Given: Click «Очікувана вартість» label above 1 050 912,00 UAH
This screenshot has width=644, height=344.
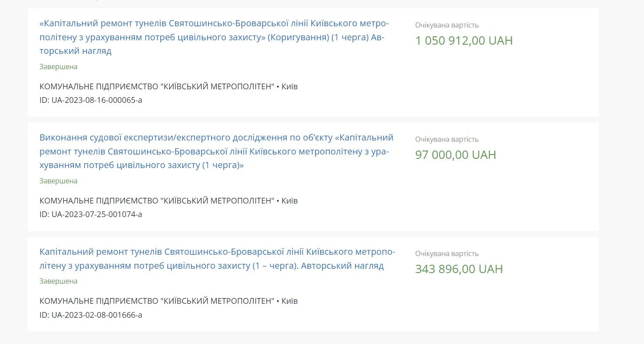Looking at the screenshot, I should [447, 25].
